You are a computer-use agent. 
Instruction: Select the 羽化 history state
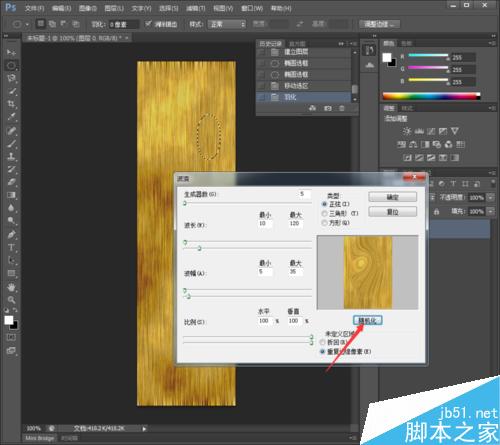point(303,97)
